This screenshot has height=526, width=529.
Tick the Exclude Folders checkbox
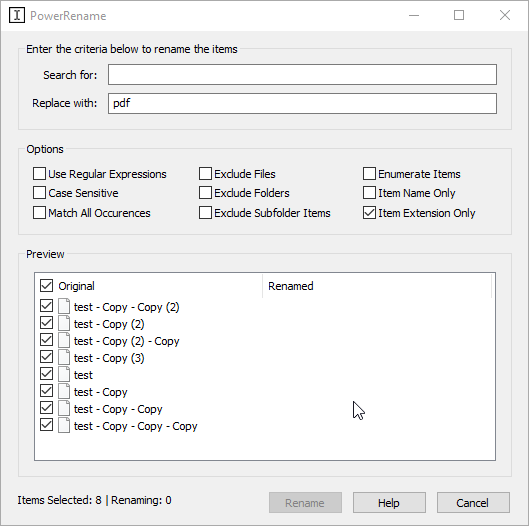(x=205, y=193)
